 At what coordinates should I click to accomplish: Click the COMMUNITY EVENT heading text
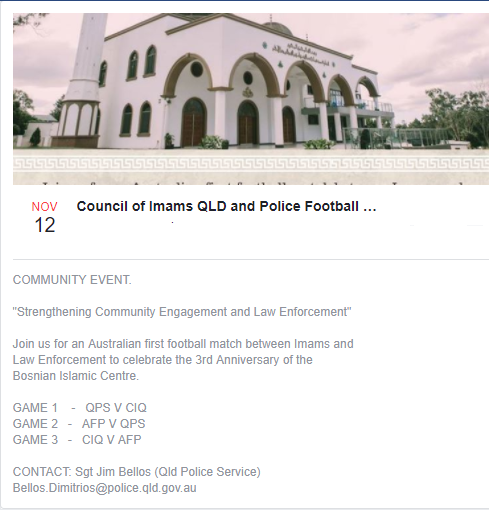(72, 280)
